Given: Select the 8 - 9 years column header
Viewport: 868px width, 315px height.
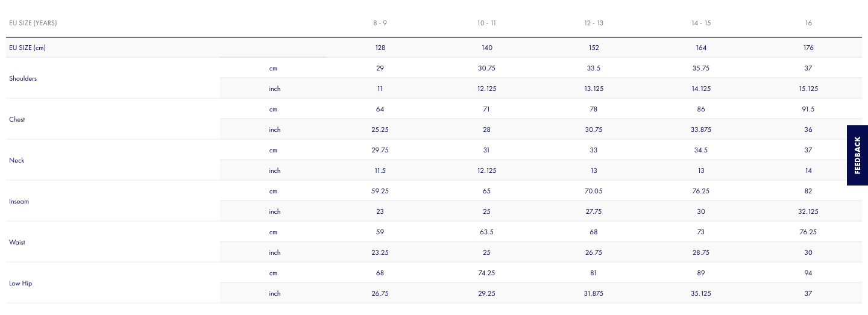Looking at the screenshot, I should click(x=380, y=23).
